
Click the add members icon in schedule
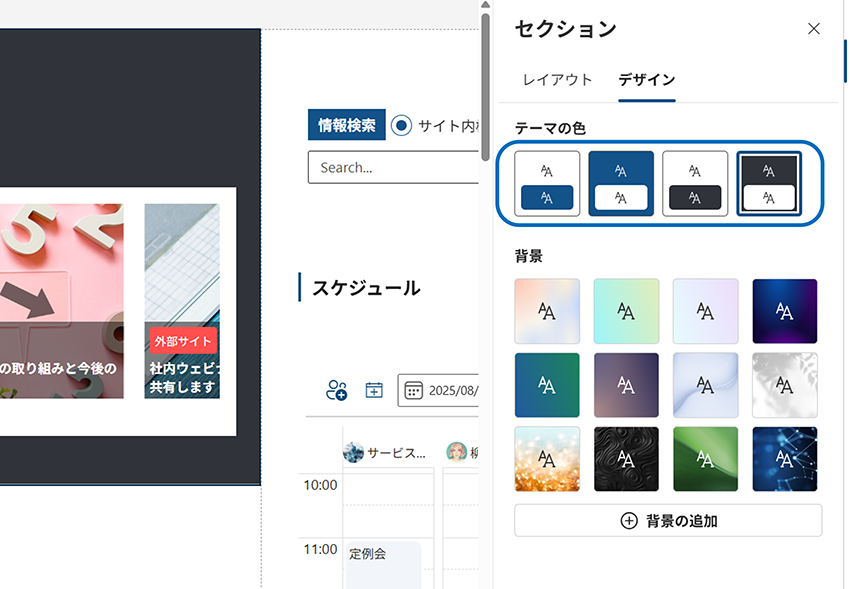click(x=337, y=390)
